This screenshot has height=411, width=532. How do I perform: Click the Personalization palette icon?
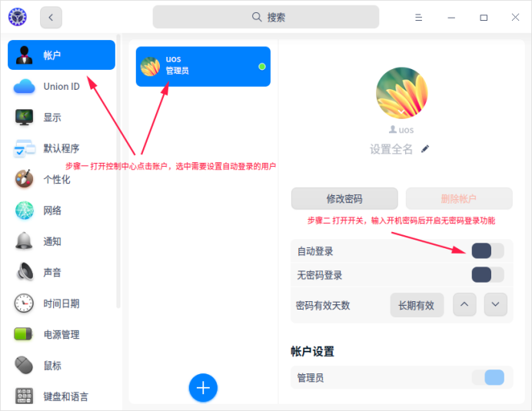24,179
